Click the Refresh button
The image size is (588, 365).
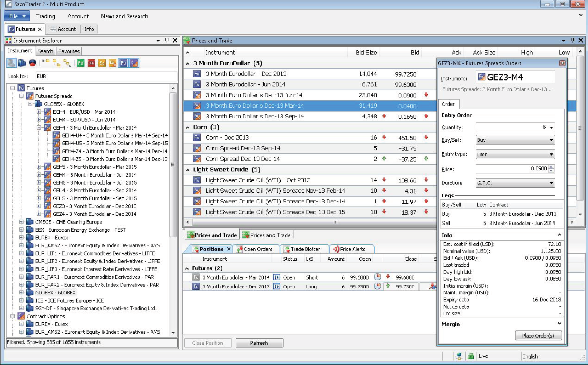point(259,343)
